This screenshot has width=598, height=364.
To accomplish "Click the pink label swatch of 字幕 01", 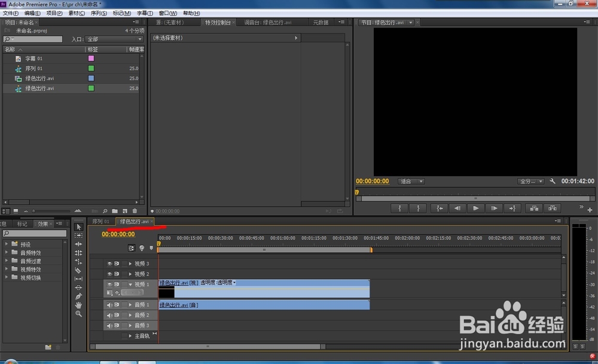I will coord(91,59).
